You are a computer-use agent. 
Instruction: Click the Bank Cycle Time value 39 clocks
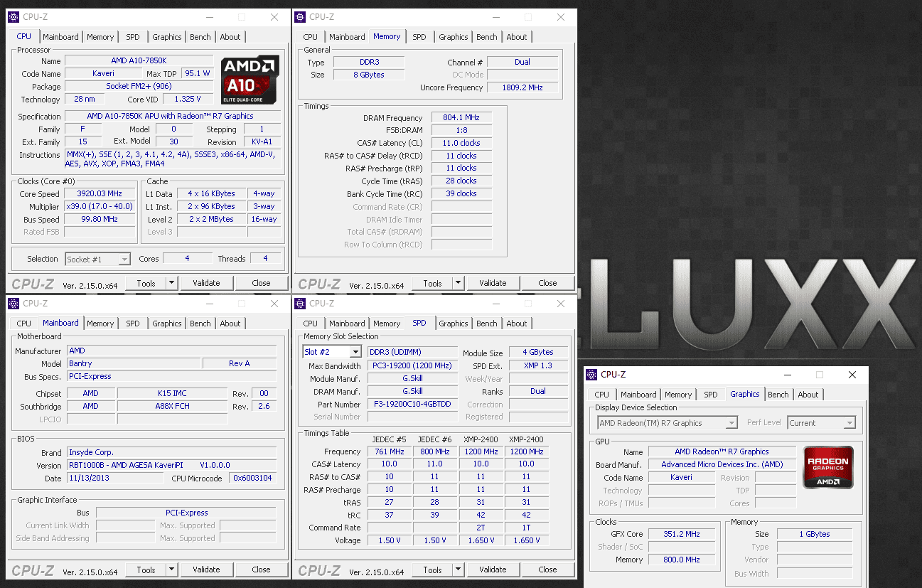point(461,193)
